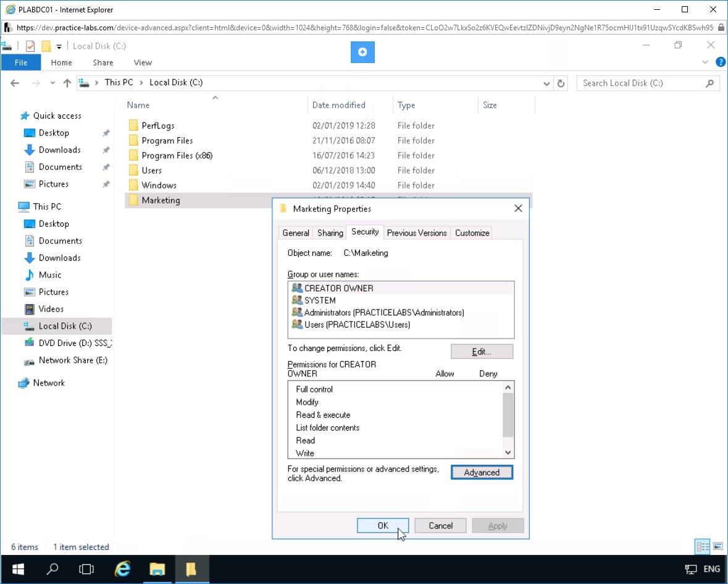Expand the ribbon with the chevron

(705, 62)
